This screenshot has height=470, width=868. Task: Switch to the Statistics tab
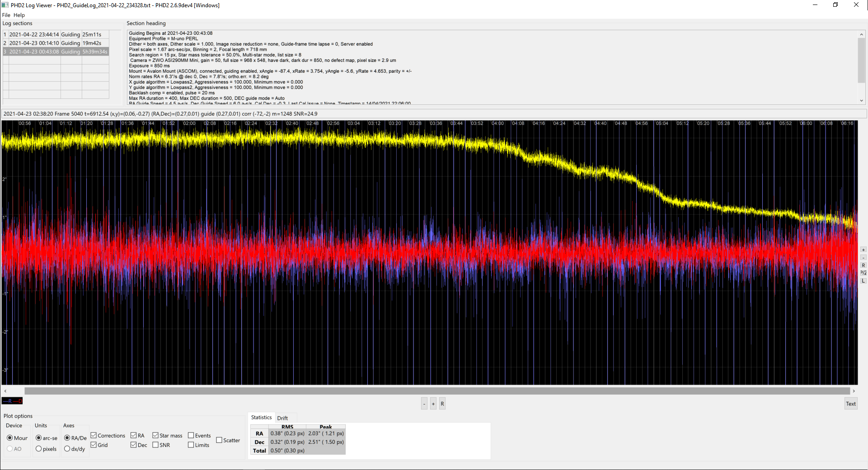[261, 418]
